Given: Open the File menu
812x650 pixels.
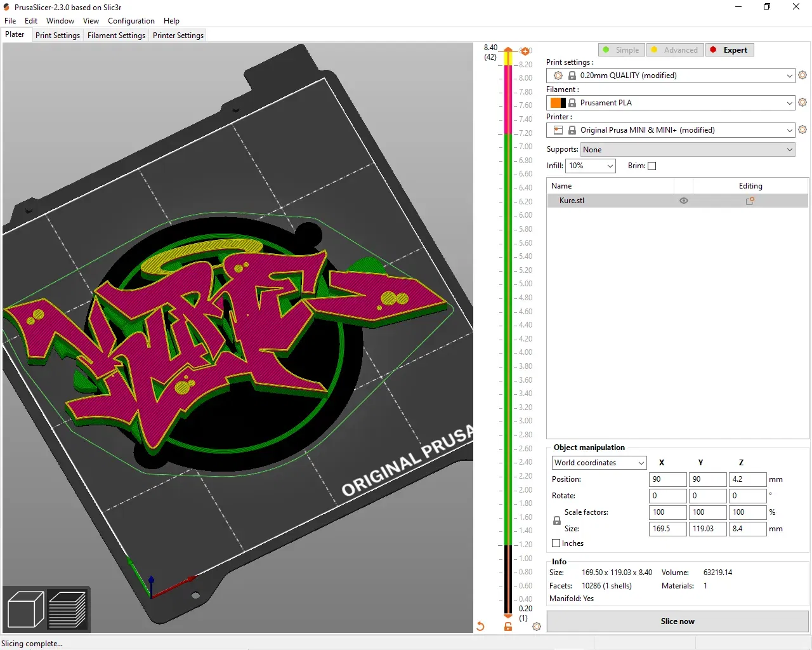Looking at the screenshot, I should pyautogui.click(x=10, y=21).
